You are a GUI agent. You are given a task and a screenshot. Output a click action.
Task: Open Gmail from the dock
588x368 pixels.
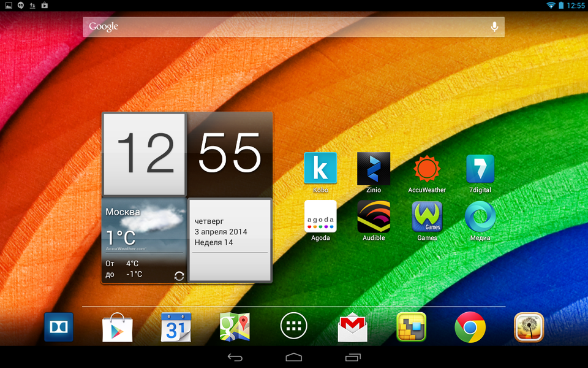click(x=353, y=328)
